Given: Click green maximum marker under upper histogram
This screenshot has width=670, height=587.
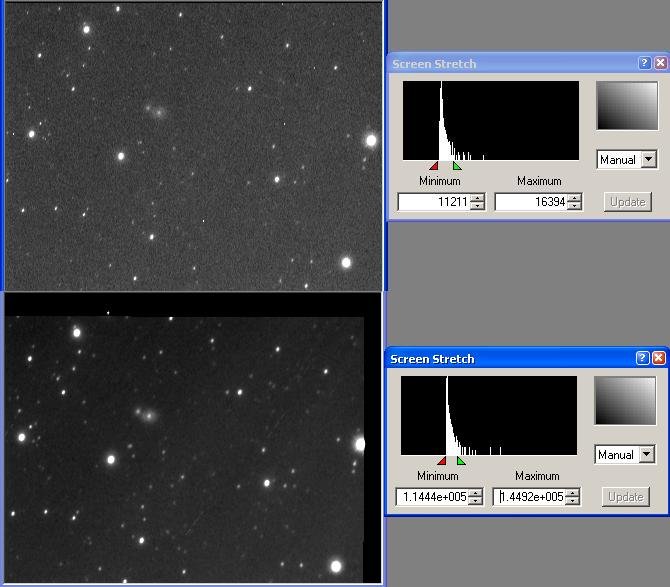Looking at the screenshot, I should click(457, 166).
